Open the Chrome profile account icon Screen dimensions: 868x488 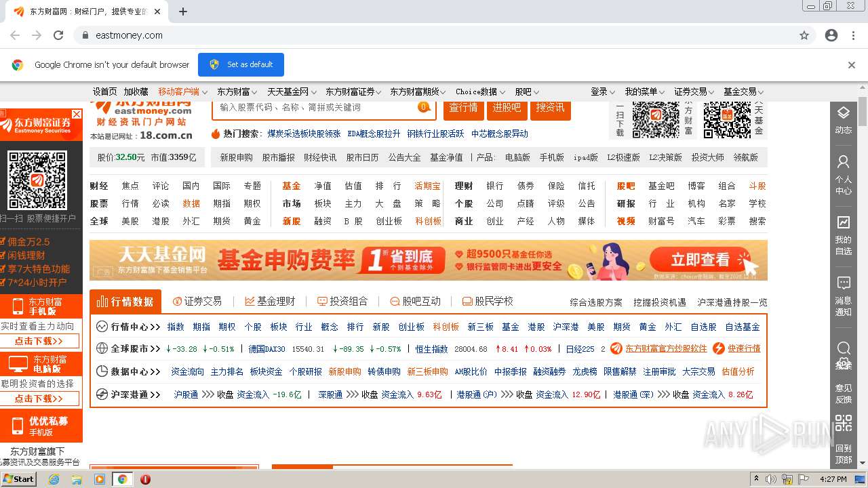click(x=831, y=35)
